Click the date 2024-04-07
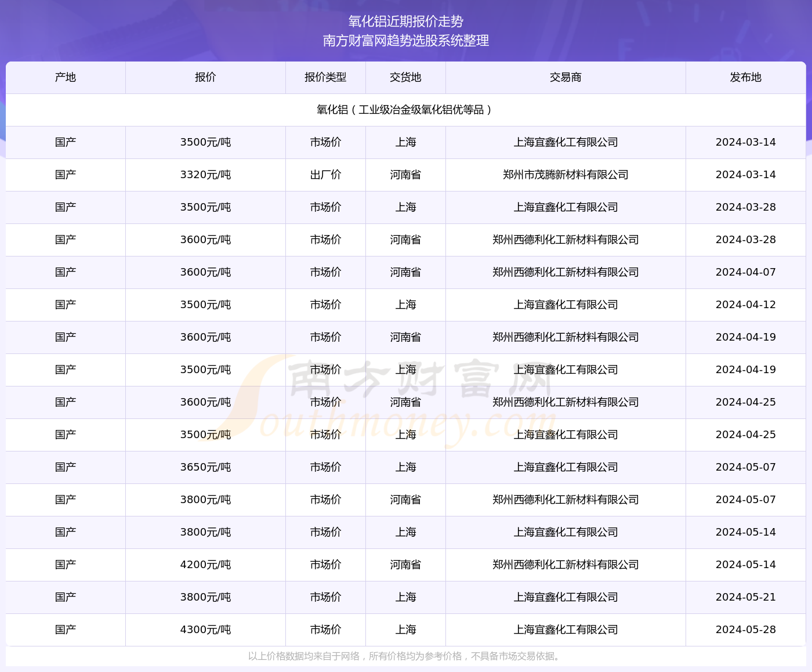The image size is (812, 672). tap(746, 272)
